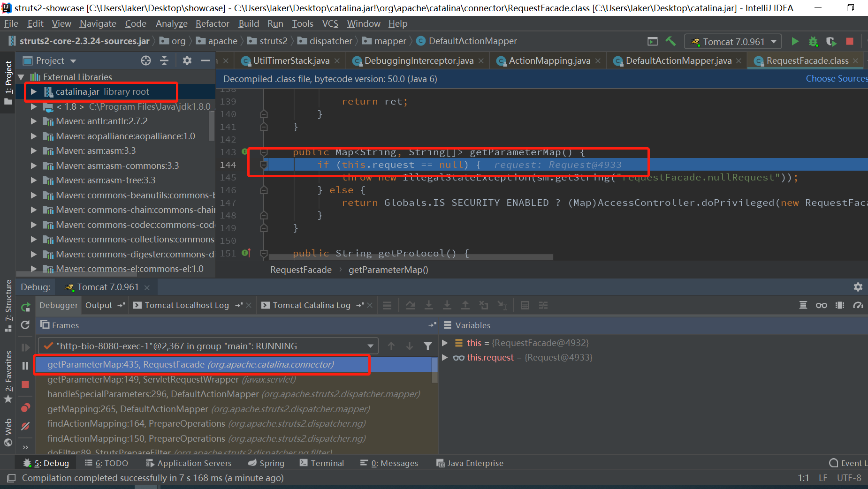This screenshot has height=489, width=868.
Task: Expand the Maven: asm:asm-tree:3.3 node
Action: 33,180
